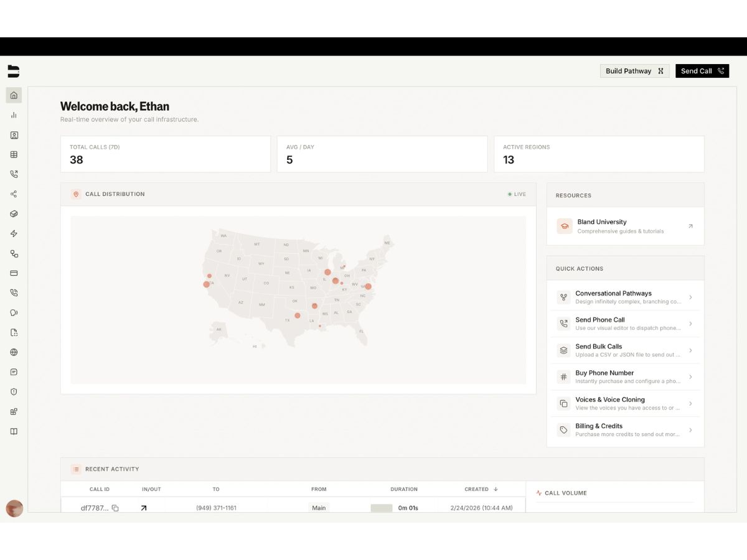Click the graduation cap icon for Bland University
This screenshot has height=560, width=747.
565,226
